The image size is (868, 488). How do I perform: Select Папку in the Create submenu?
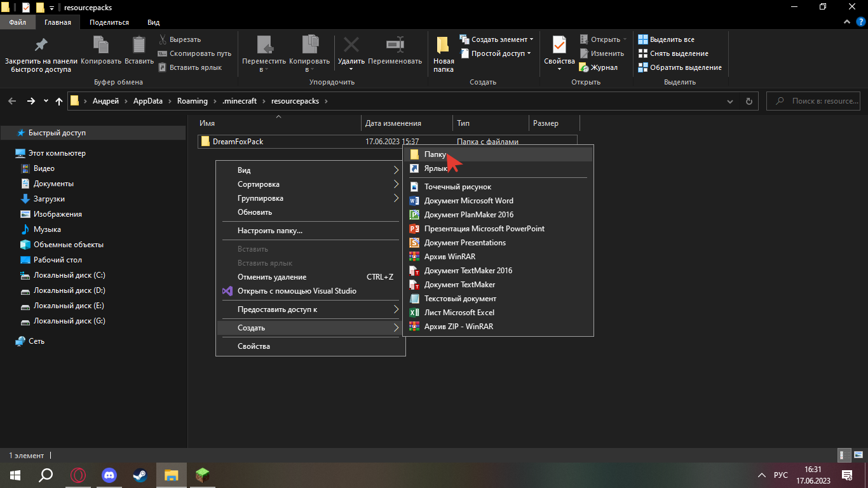point(435,154)
